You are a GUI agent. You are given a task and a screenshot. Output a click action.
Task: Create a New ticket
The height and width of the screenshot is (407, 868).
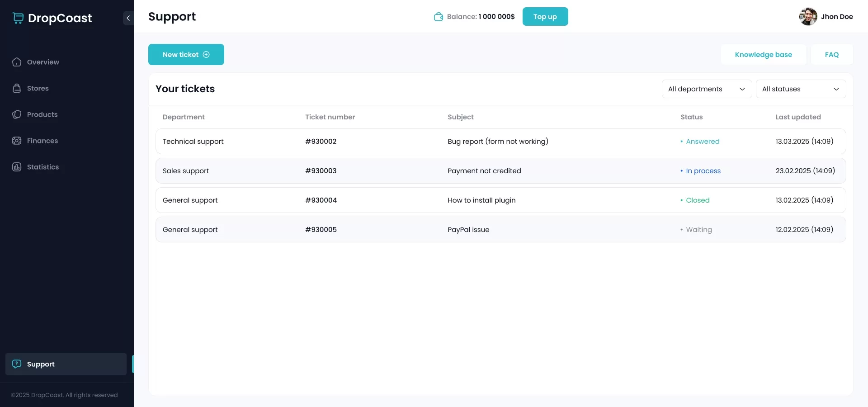[x=186, y=54]
